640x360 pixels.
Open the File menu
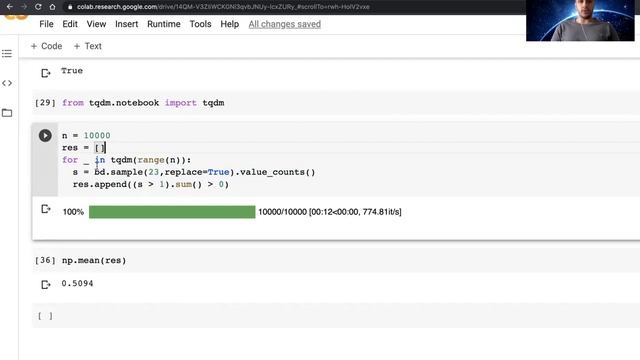(x=46, y=24)
